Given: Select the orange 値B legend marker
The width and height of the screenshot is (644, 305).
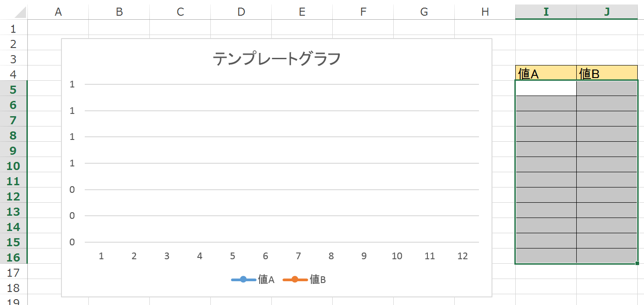Looking at the screenshot, I should pos(295,279).
